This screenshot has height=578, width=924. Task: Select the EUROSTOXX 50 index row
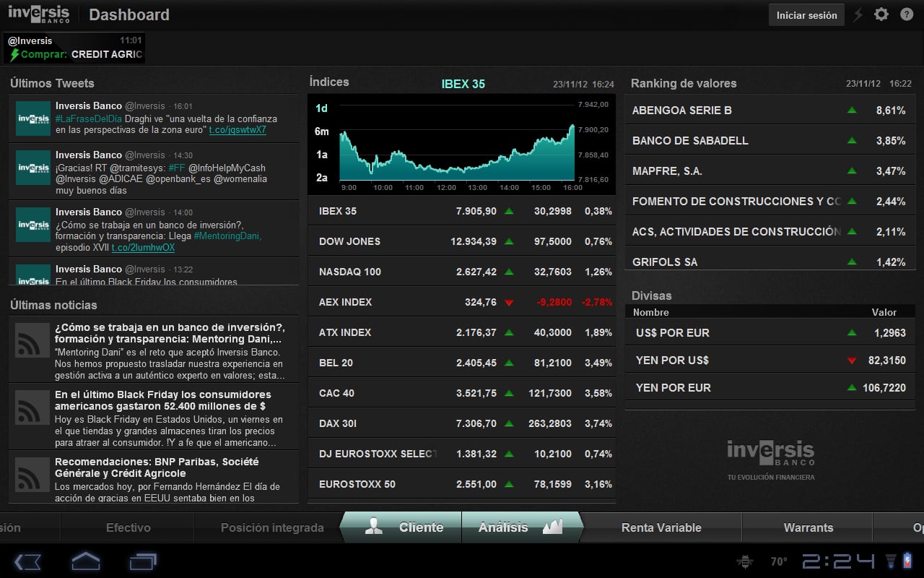coord(462,484)
